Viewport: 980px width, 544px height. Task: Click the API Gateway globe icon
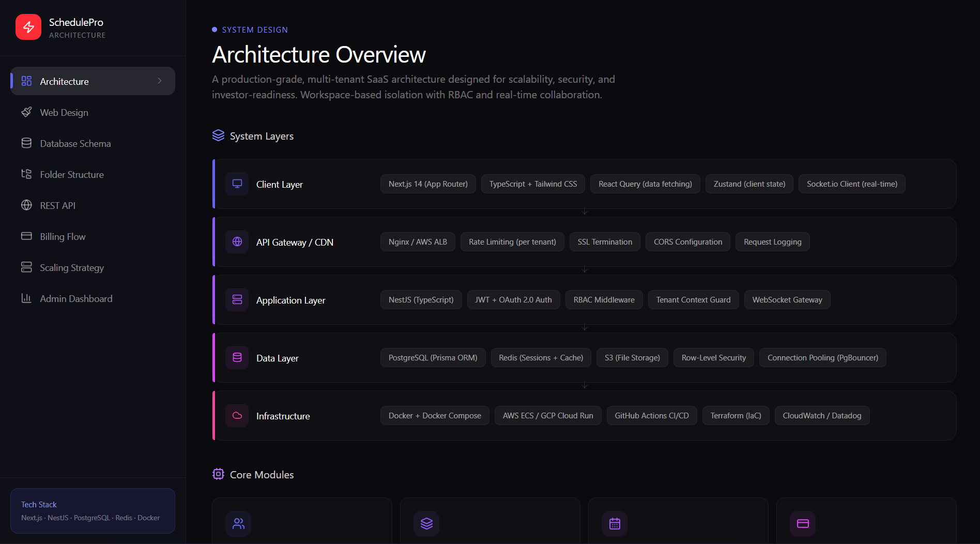point(237,241)
